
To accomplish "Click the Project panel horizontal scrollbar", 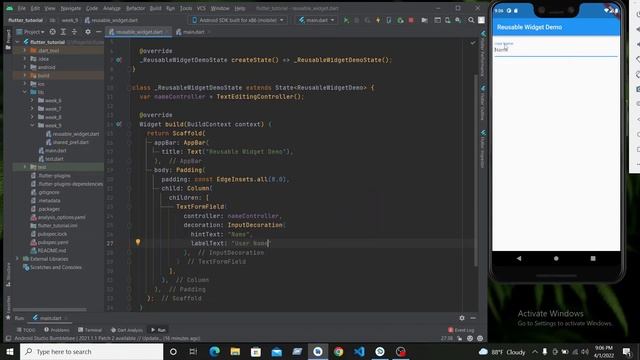I will click(50, 310).
